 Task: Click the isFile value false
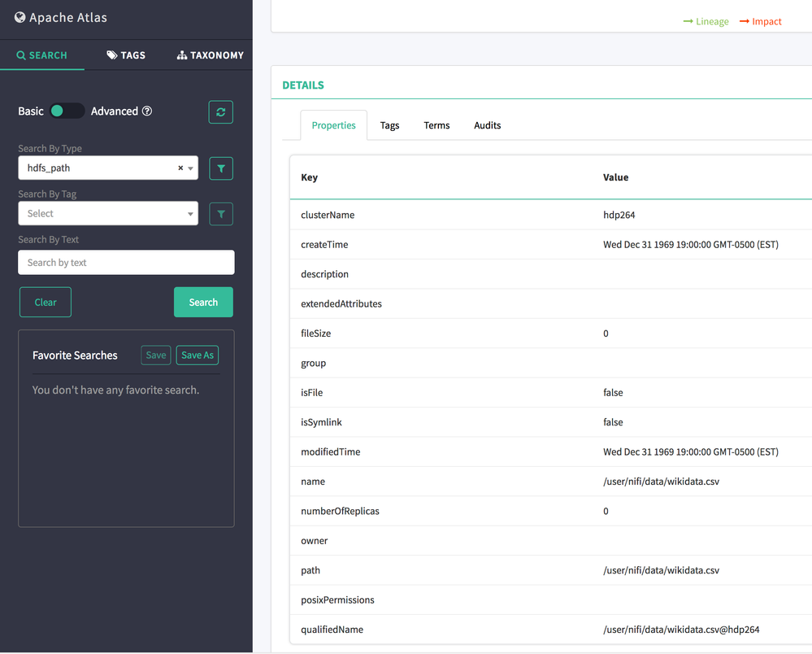point(613,393)
